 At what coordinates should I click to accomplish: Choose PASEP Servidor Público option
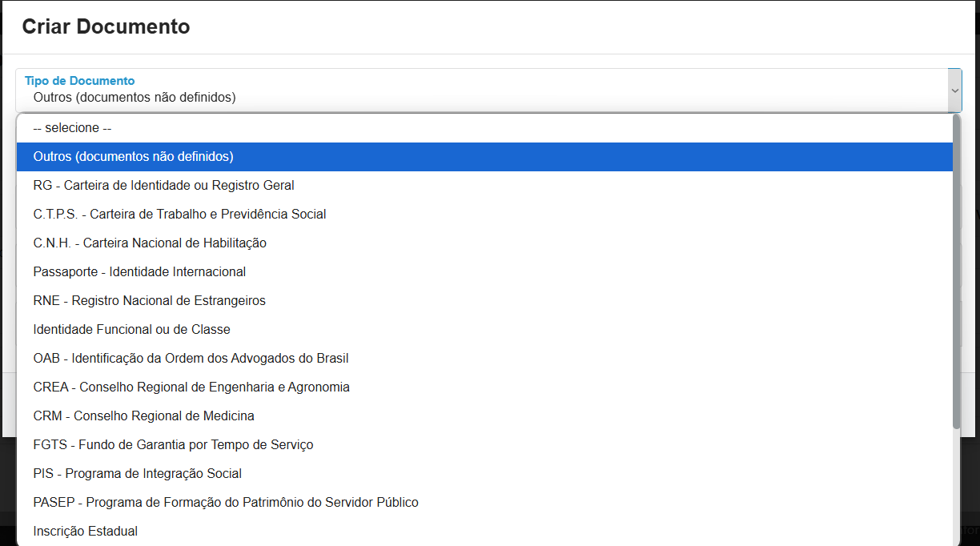coord(226,503)
